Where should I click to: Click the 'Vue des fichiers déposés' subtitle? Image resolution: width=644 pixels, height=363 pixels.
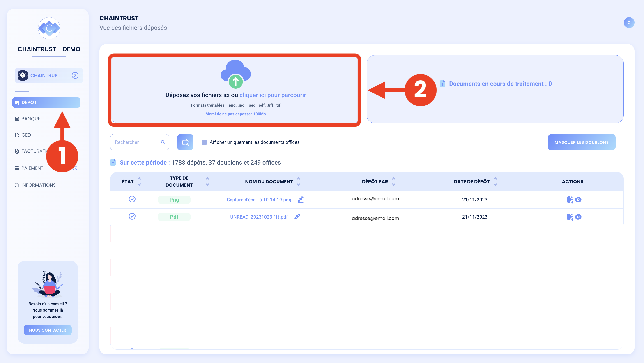(133, 28)
